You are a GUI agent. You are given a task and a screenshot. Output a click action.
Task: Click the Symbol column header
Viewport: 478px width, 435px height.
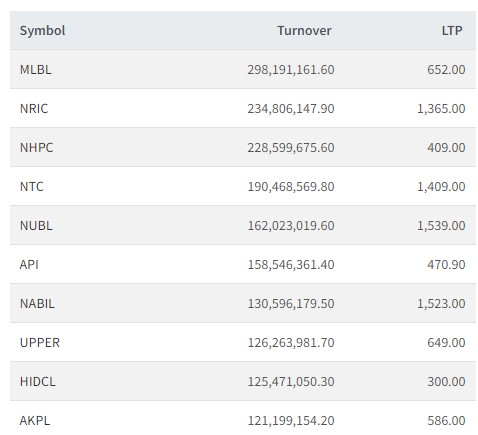coord(42,31)
